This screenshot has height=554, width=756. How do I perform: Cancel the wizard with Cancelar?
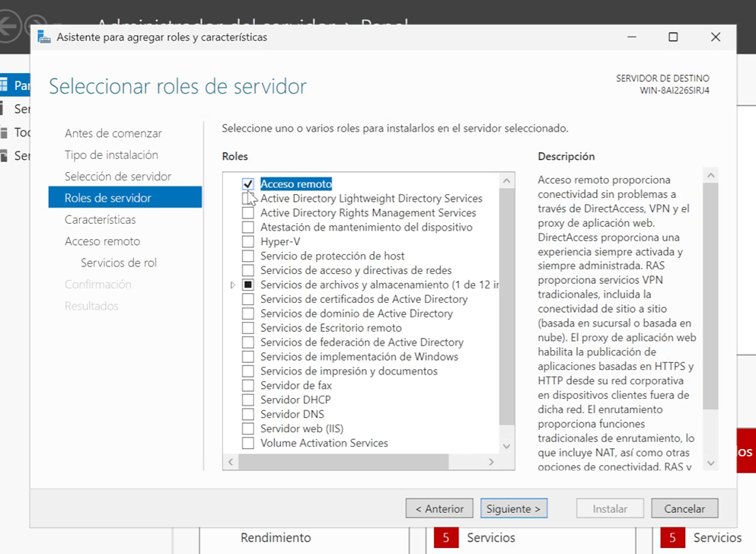684,509
